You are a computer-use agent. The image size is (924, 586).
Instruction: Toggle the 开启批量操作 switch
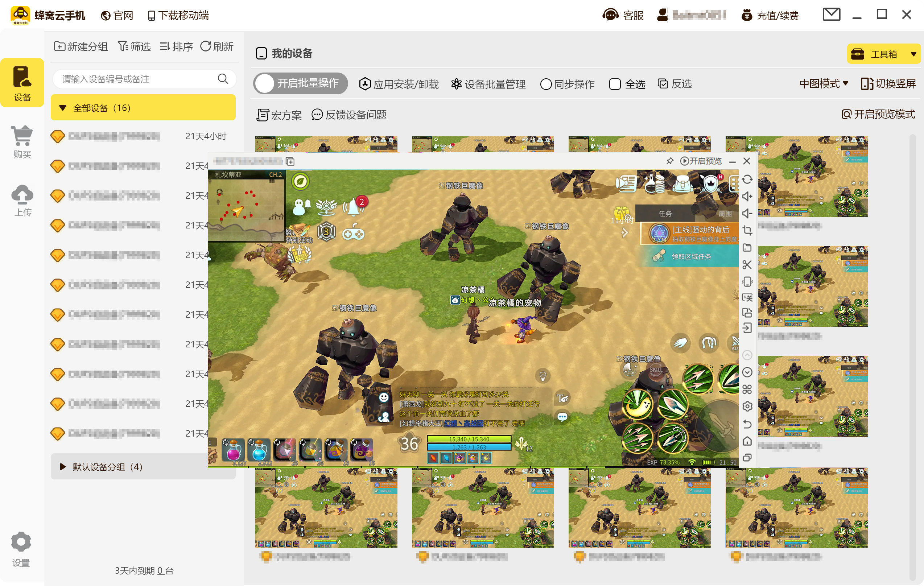300,83
